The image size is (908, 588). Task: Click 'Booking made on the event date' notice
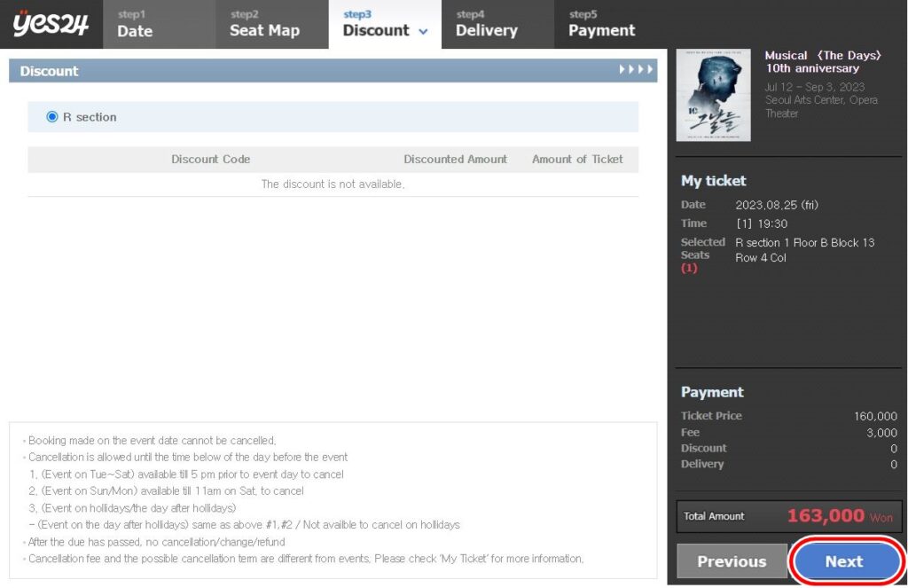pyautogui.click(x=152, y=440)
